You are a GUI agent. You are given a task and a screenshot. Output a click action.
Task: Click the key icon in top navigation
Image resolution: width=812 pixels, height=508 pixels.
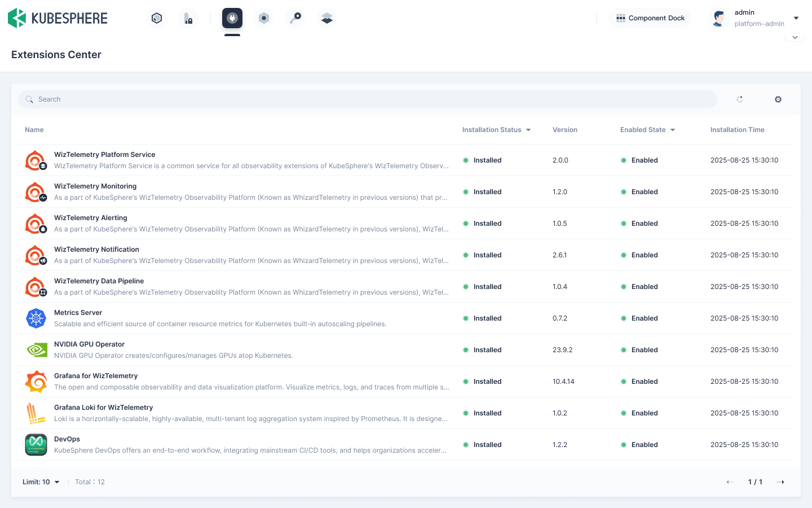[x=295, y=18]
